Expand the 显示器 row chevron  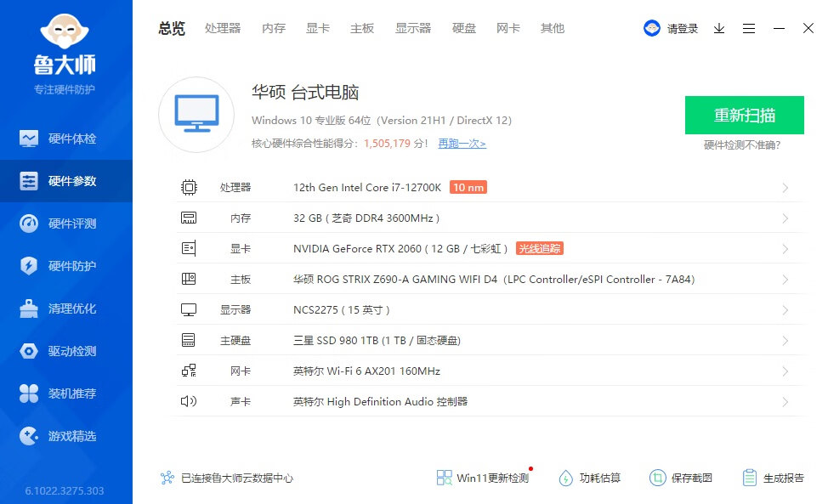(785, 310)
